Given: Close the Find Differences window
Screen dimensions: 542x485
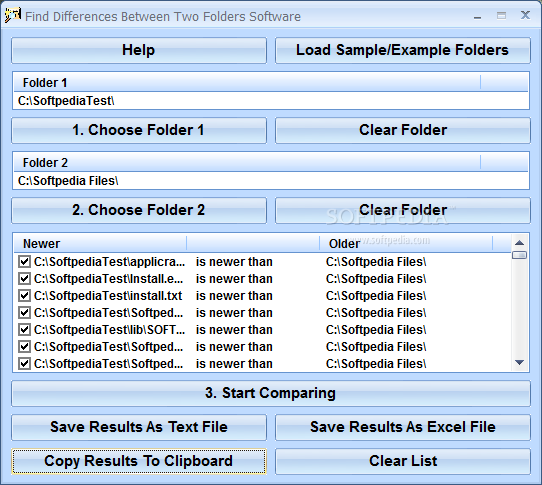Looking at the screenshot, I should [x=525, y=15].
